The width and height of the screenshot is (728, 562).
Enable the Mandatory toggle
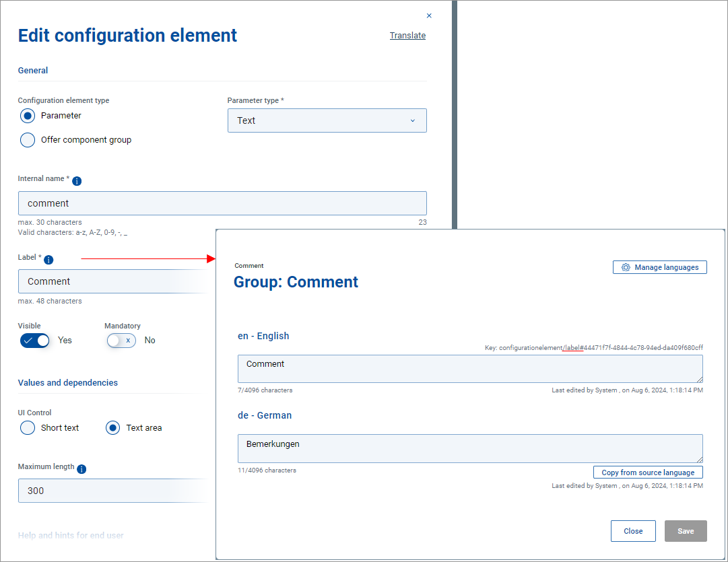[121, 340]
